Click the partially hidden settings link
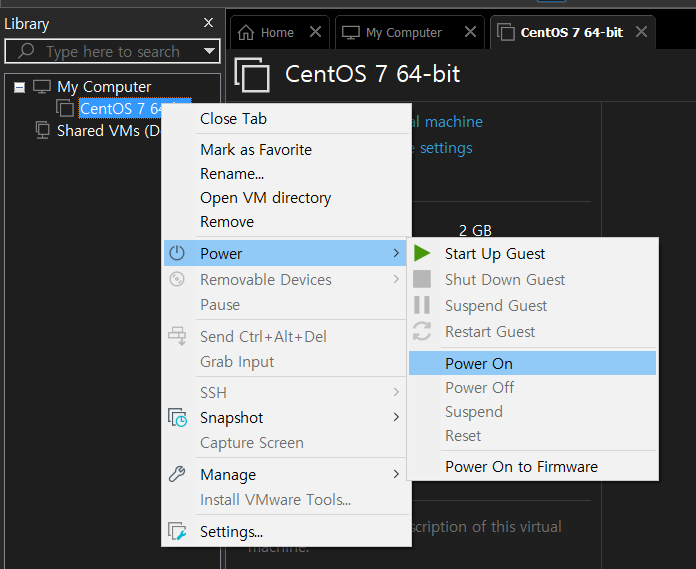This screenshot has width=696, height=569. pyautogui.click(x=442, y=148)
